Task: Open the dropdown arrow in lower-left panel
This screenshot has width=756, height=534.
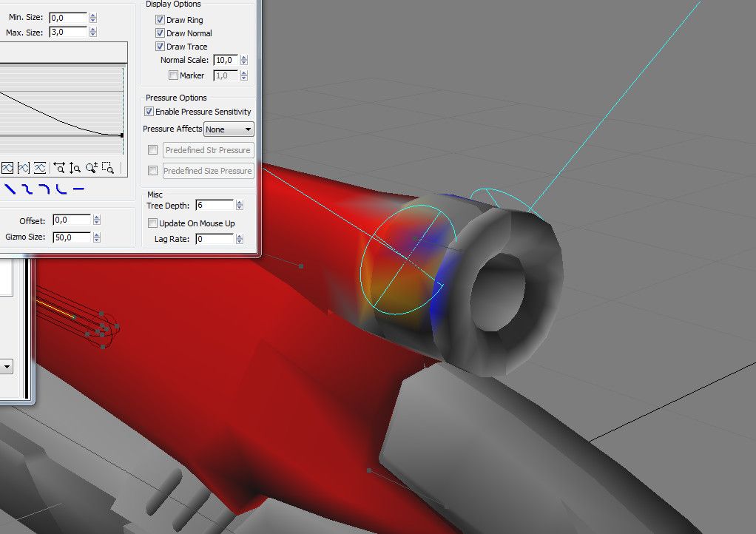Action: [x=6, y=367]
